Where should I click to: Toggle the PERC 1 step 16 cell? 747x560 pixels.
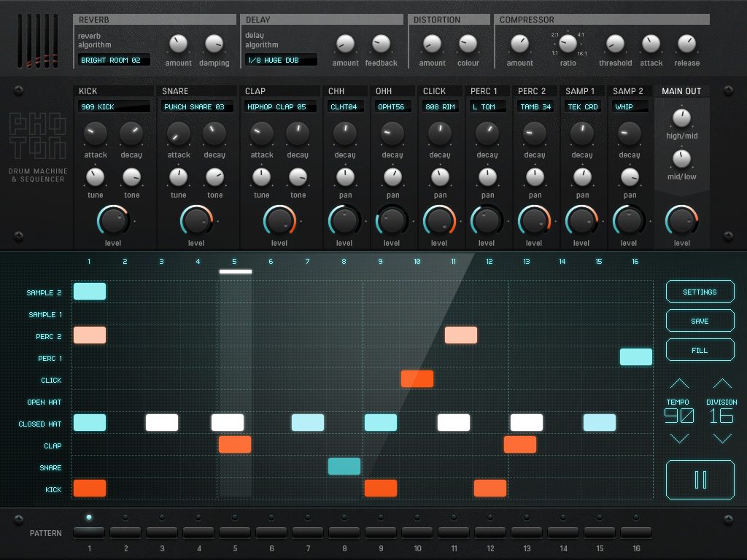[636, 357]
